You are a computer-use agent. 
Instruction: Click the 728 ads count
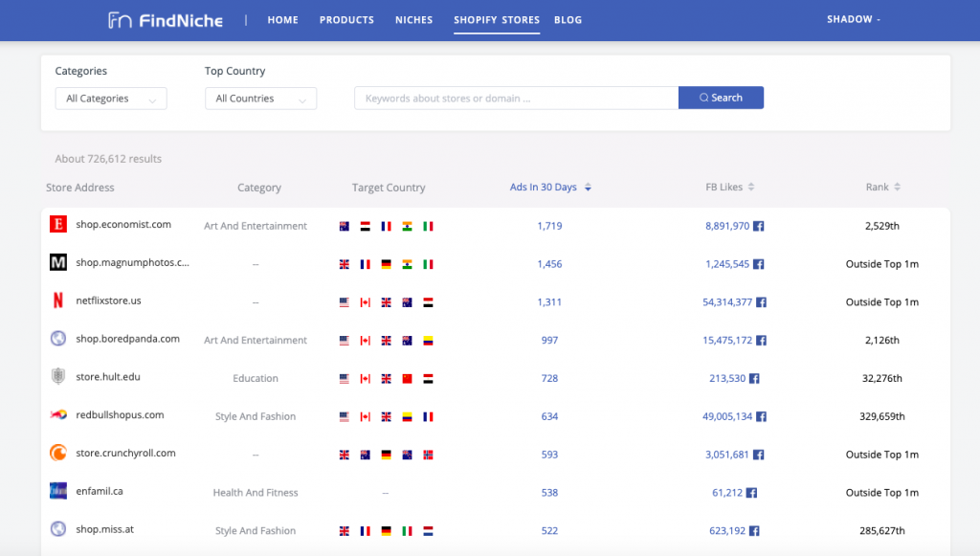click(x=549, y=379)
